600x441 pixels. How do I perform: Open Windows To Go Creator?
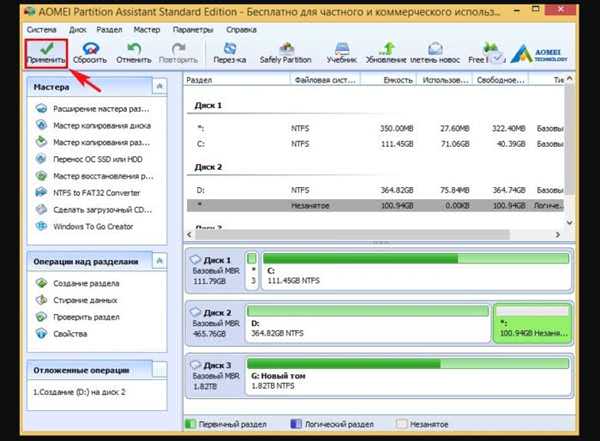(x=84, y=227)
